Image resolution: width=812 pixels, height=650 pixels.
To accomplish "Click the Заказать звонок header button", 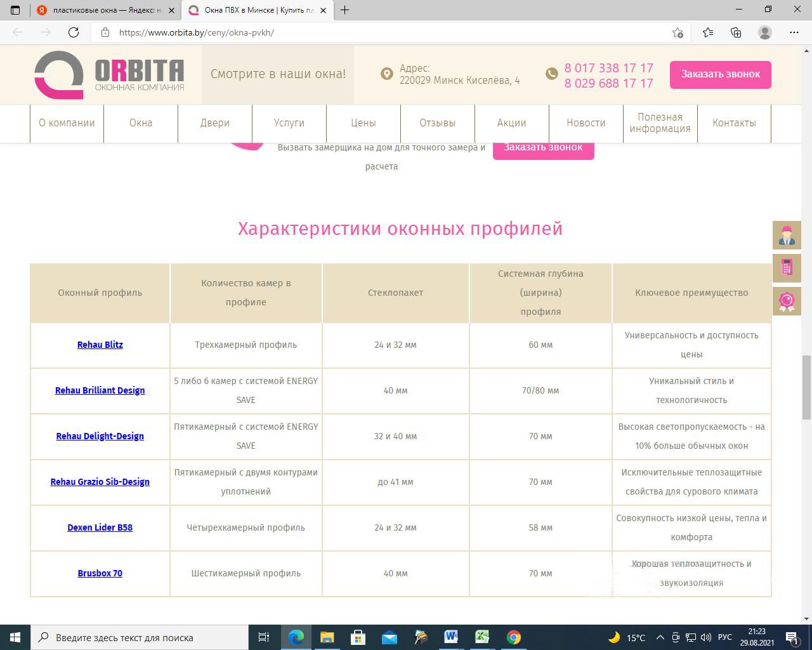I will (720, 74).
